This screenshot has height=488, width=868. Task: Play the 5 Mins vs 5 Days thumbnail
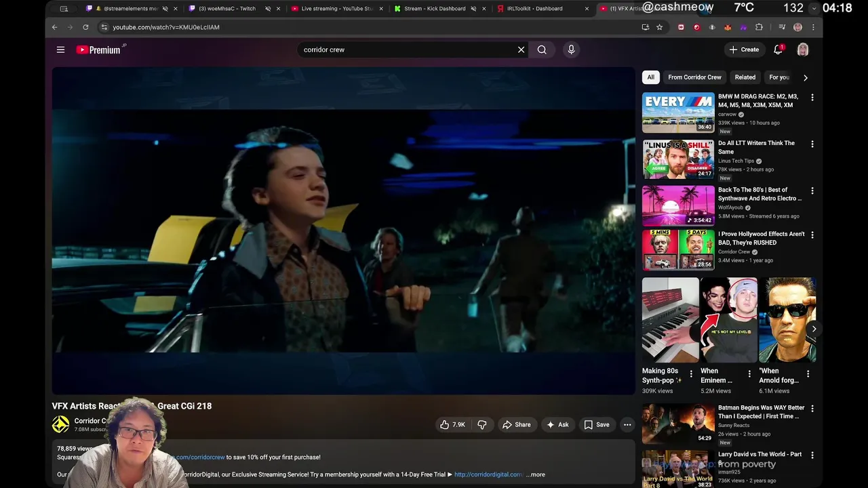click(x=678, y=249)
